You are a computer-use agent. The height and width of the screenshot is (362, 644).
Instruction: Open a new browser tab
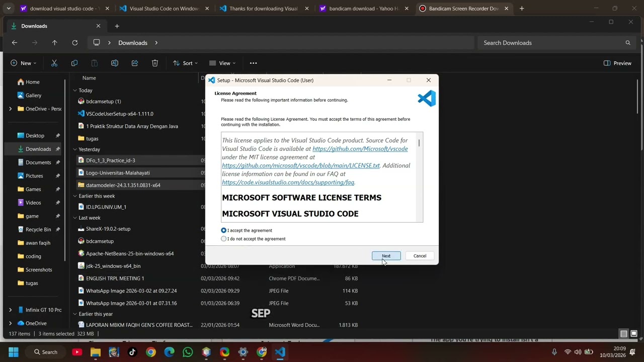(x=522, y=9)
